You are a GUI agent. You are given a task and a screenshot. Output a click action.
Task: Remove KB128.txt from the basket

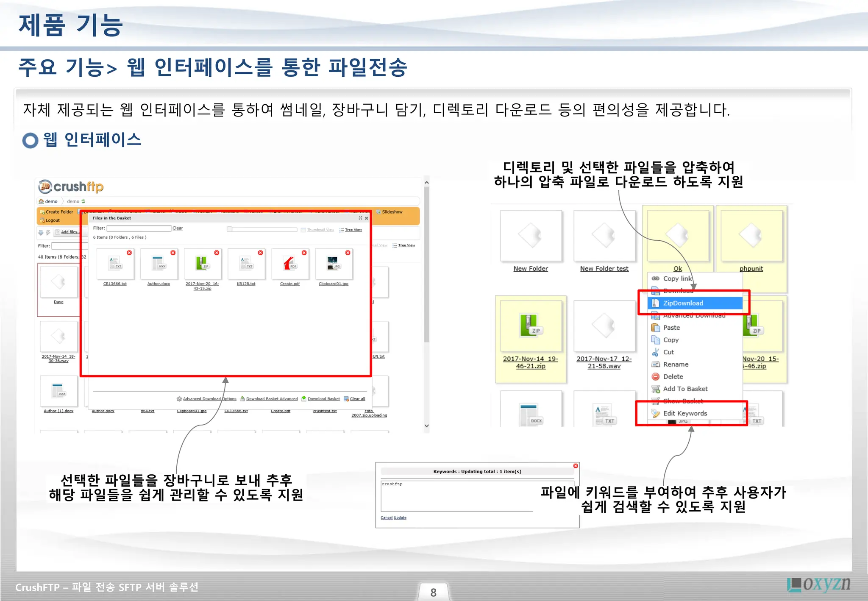(260, 253)
